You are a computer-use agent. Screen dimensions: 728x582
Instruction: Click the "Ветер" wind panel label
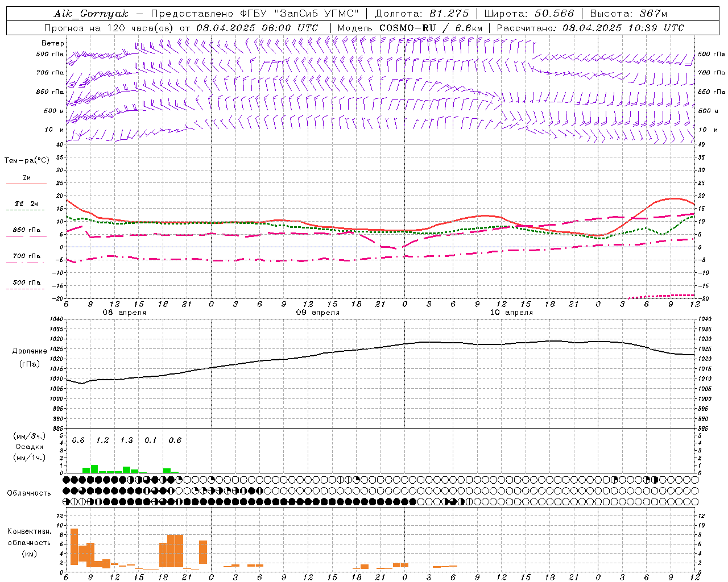pyautogui.click(x=53, y=43)
